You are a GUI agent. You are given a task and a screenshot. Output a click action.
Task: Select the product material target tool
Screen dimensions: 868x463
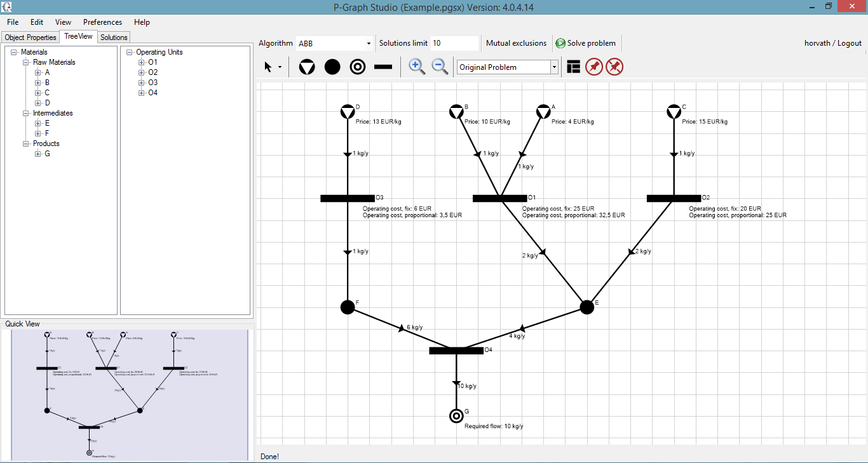tap(358, 67)
